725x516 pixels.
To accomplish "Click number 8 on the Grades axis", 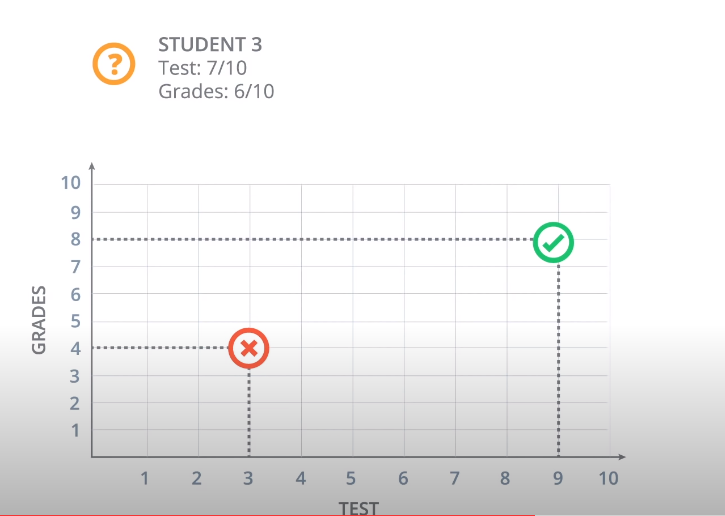I will [73, 239].
